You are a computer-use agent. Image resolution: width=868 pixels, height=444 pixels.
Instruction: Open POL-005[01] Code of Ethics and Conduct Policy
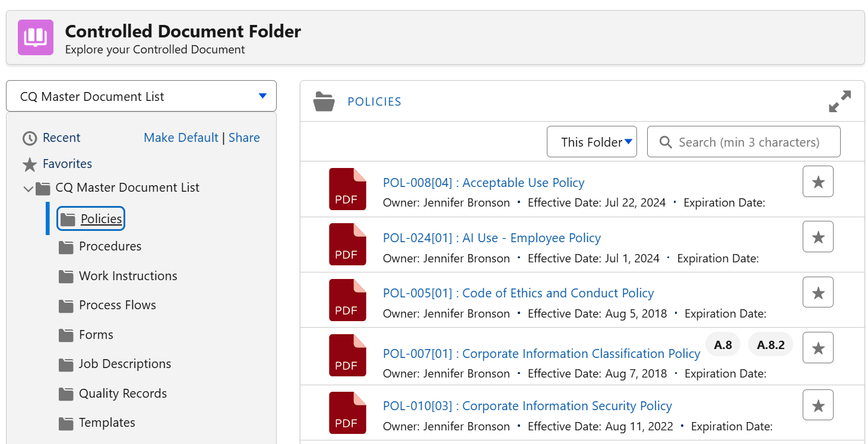(518, 293)
